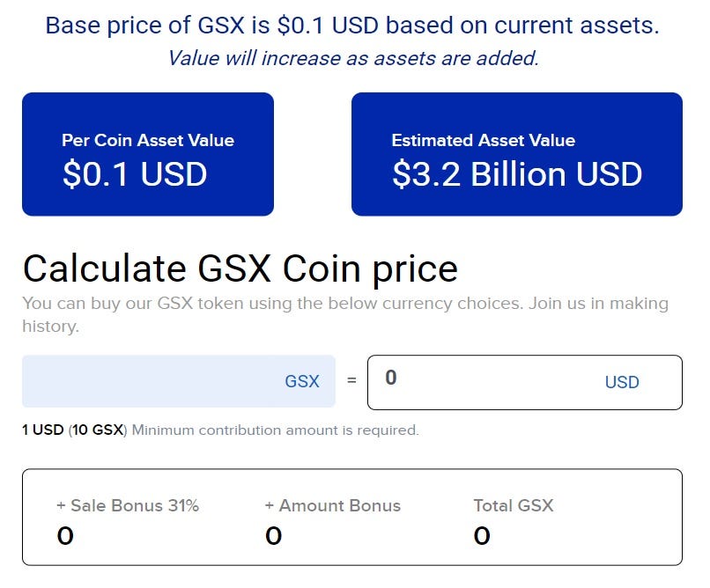Click the Per Coin Asset Value card
This screenshot has width=710, height=588.
(148, 153)
